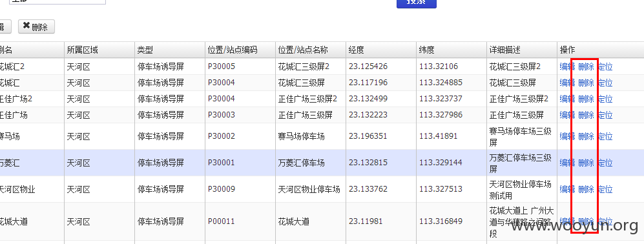Click 删除 link in the 113.324885 row
The height and width of the screenshot is (244, 644).
[x=586, y=83]
